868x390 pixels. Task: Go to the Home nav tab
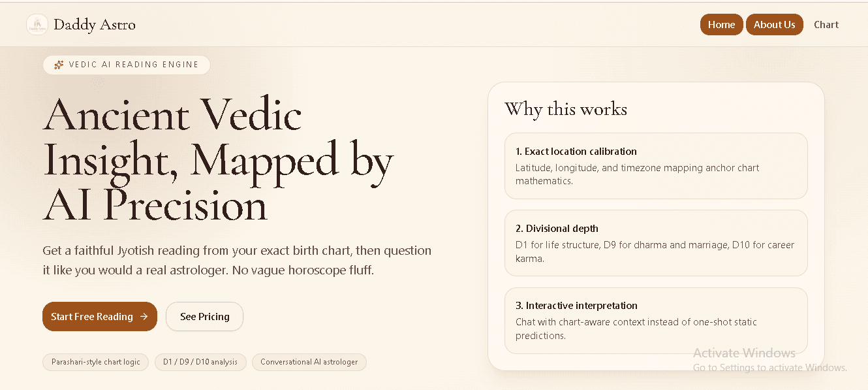721,25
